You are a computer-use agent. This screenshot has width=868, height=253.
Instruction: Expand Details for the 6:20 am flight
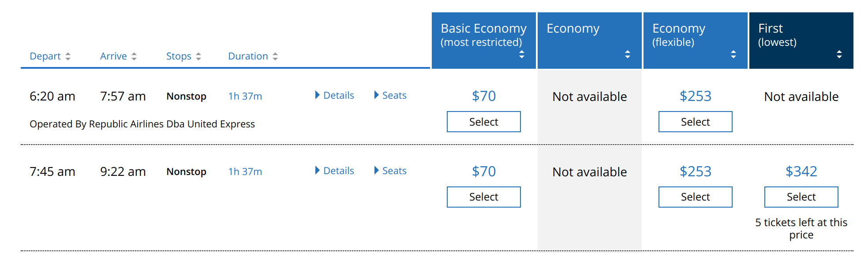pos(335,95)
